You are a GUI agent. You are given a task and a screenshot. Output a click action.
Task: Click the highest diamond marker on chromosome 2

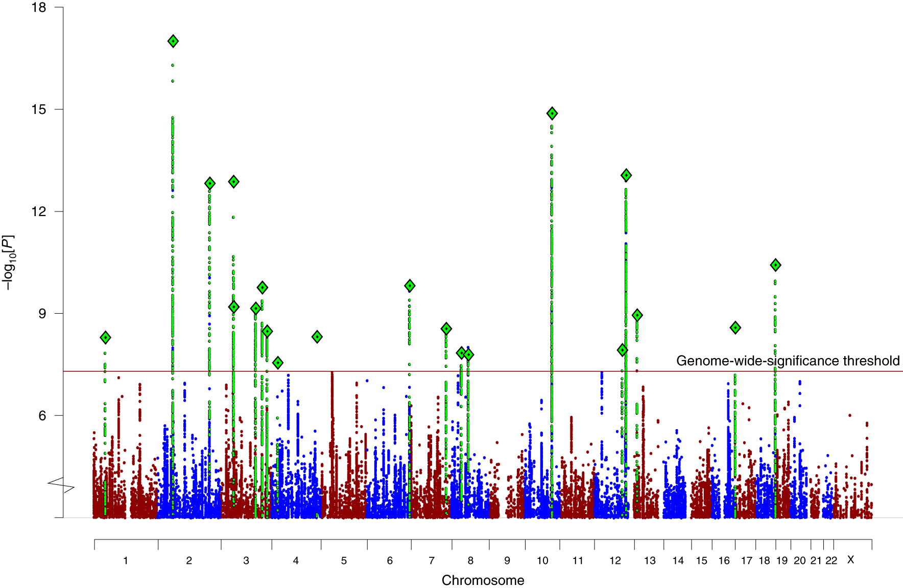(173, 41)
